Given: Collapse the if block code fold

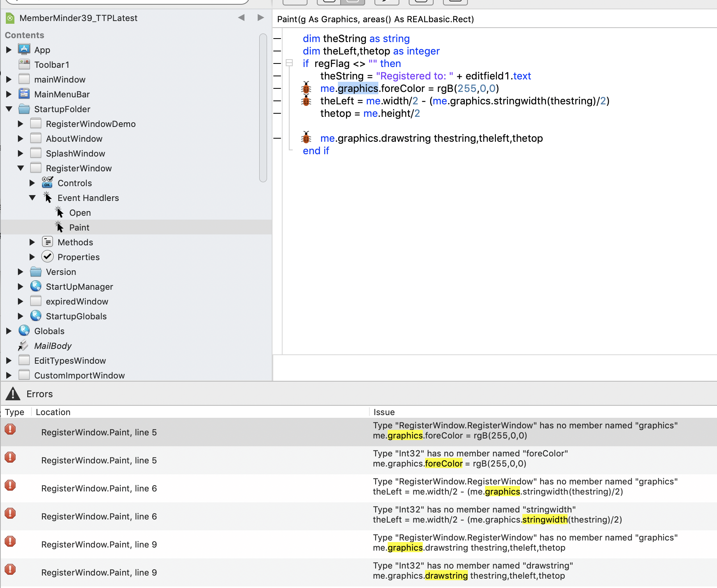Looking at the screenshot, I should 289,63.
